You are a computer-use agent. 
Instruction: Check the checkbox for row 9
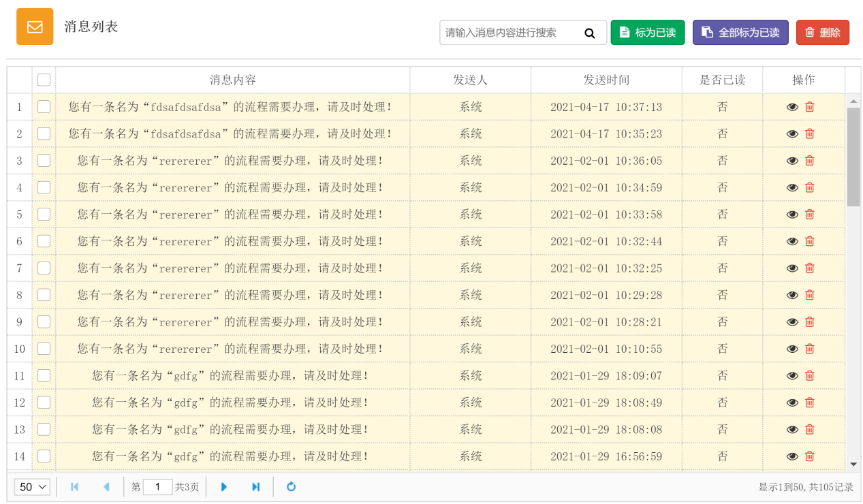pos(44,321)
